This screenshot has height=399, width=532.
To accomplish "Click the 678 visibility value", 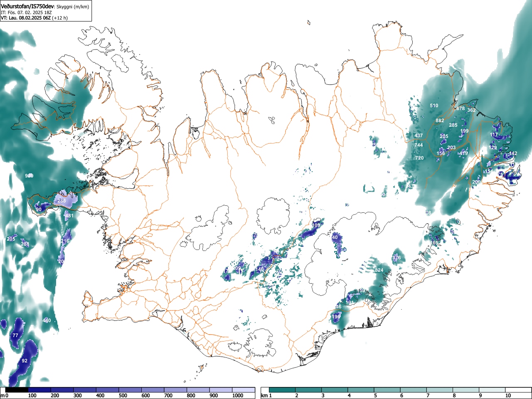I will point(461,108).
